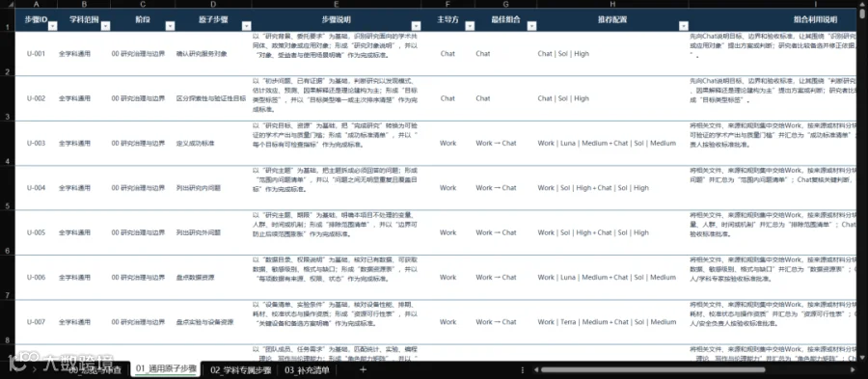This screenshot has height=379, width=868.
Task: Select column G header
Action: point(506,4)
